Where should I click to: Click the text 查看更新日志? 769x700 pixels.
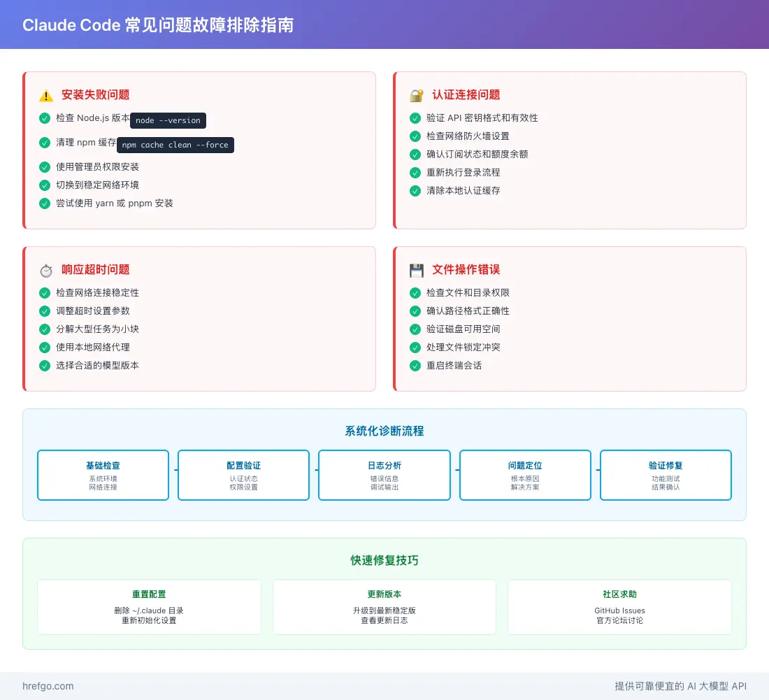pos(384,620)
